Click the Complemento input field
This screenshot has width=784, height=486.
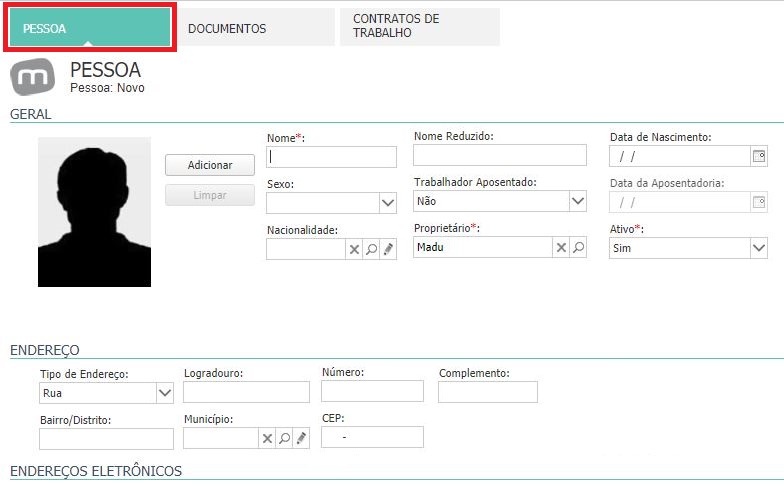point(488,392)
